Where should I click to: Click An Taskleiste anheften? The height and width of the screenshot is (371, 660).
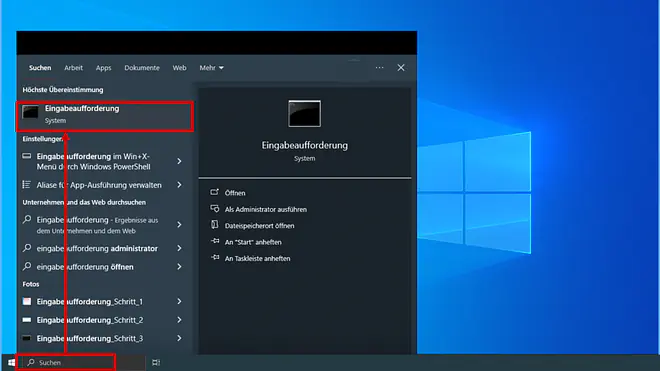(x=257, y=259)
